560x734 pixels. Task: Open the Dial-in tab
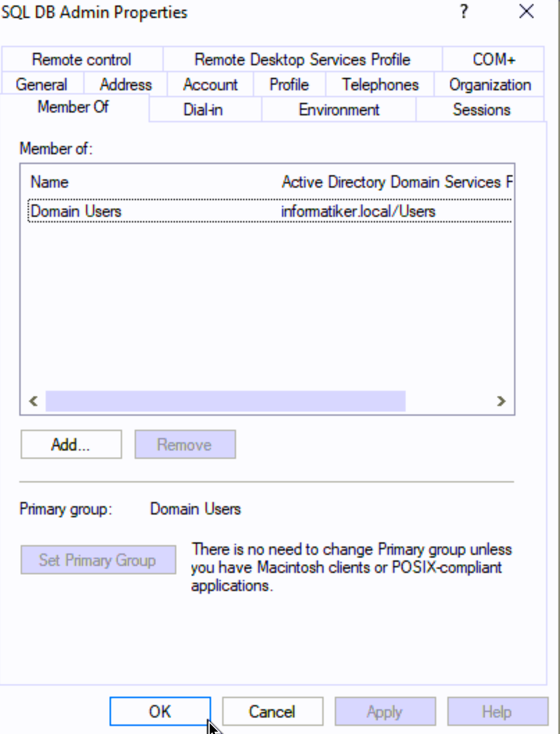(203, 109)
